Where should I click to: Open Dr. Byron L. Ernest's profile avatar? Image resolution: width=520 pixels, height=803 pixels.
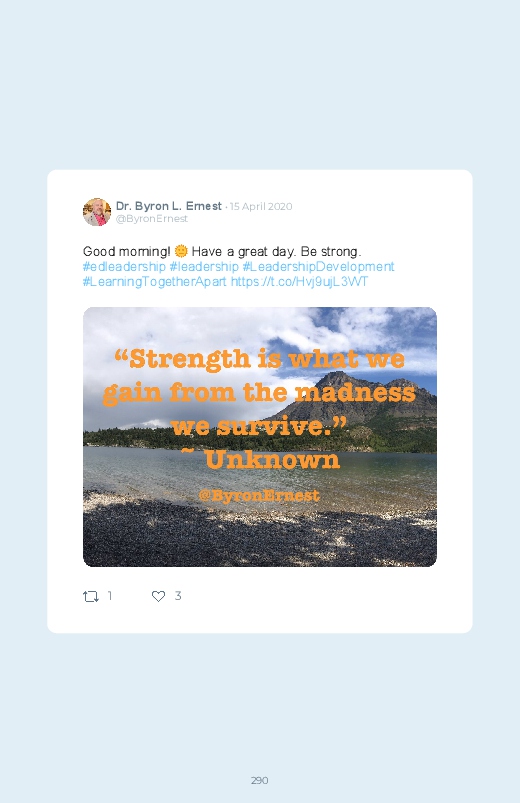(97, 212)
